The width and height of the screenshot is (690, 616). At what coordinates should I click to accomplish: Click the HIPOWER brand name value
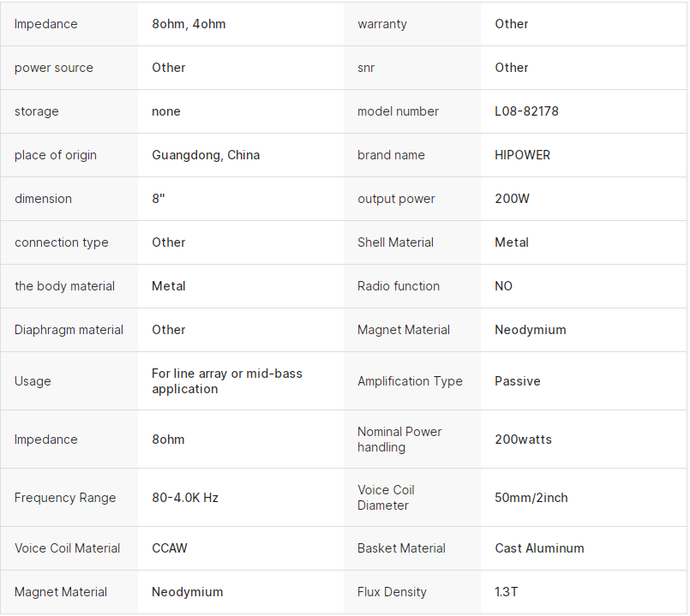pyautogui.click(x=522, y=155)
